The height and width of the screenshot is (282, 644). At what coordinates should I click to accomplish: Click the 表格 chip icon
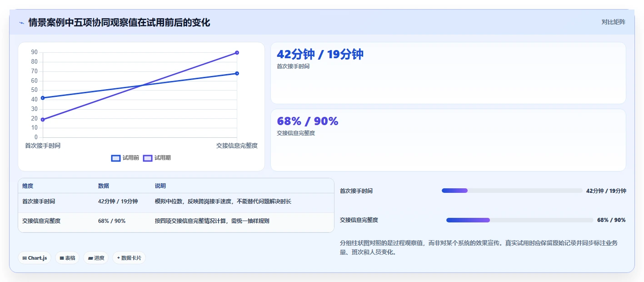coord(62,258)
